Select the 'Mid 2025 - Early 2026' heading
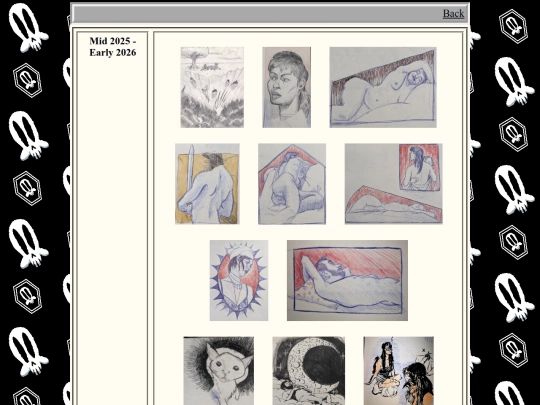This screenshot has width=540, height=405. click(113, 46)
